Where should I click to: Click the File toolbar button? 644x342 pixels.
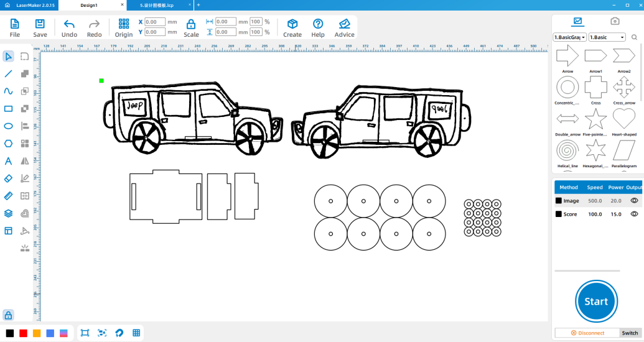tap(15, 29)
